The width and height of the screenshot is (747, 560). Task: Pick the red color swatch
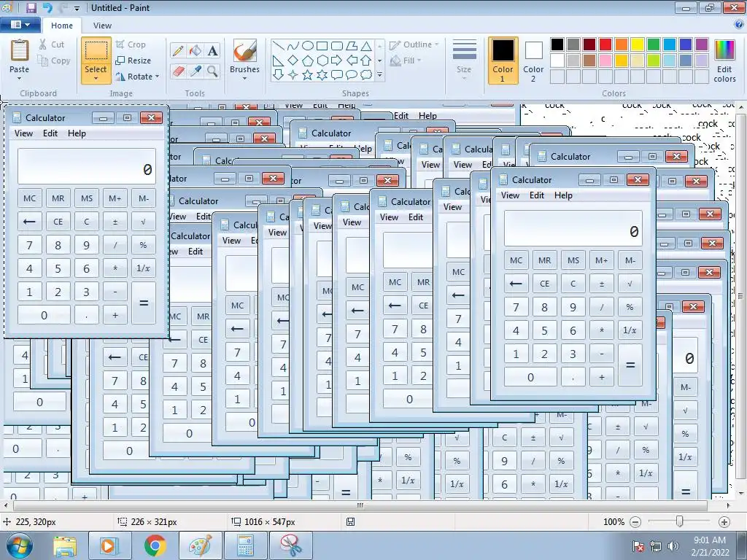pyautogui.click(x=605, y=44)
